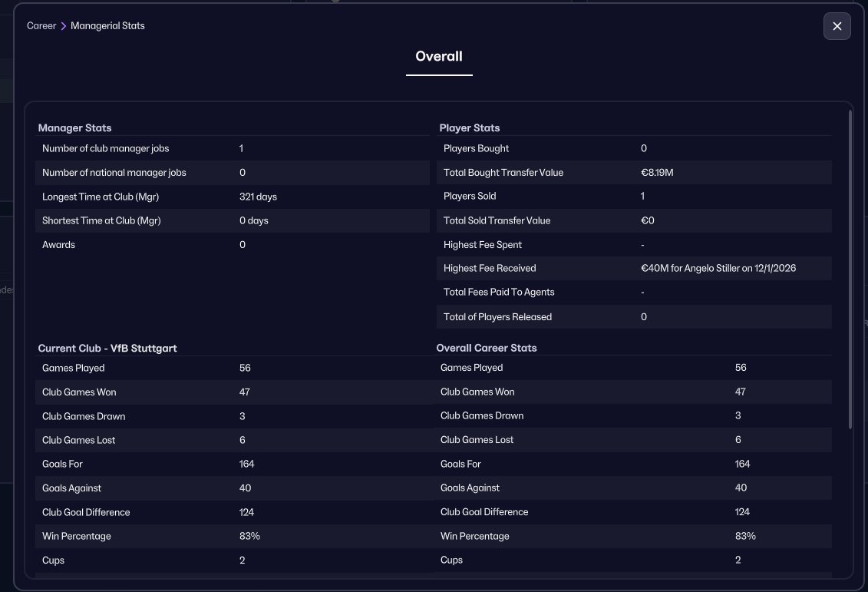Click the Longest Time at Club (Mgr) row
This screenshot has height=592, width=868.
233,197
